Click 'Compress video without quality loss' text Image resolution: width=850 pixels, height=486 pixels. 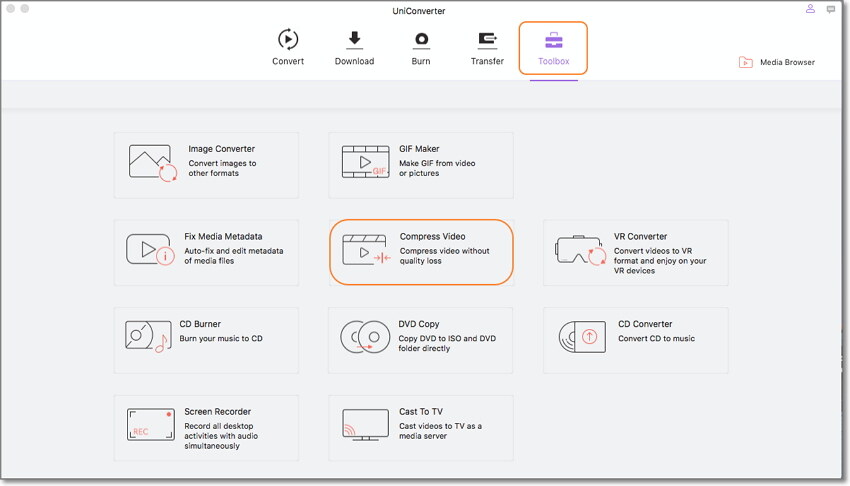[x=445, y=256]
